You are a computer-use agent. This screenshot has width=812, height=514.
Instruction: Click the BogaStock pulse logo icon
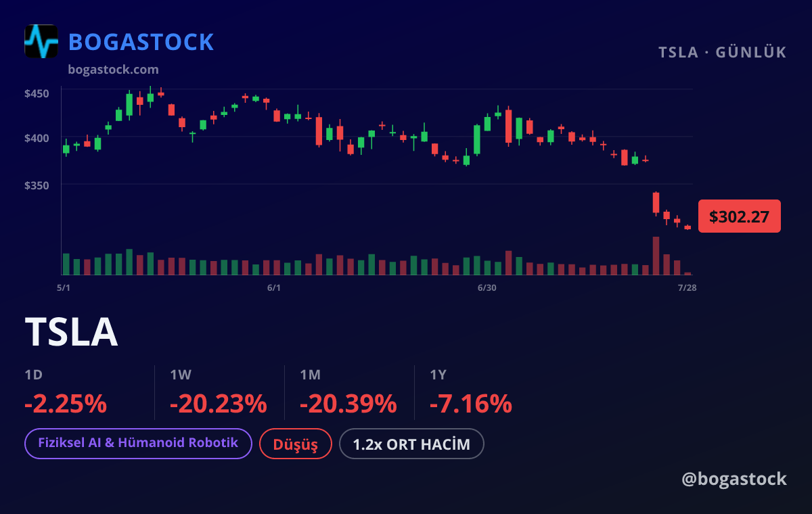(x=41, y=41)
